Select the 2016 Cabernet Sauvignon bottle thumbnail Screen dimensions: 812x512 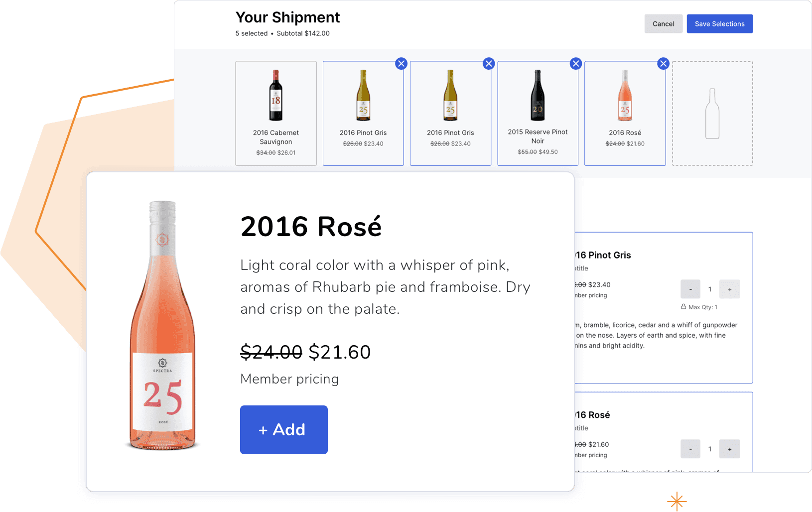click(x=276, y=95)
